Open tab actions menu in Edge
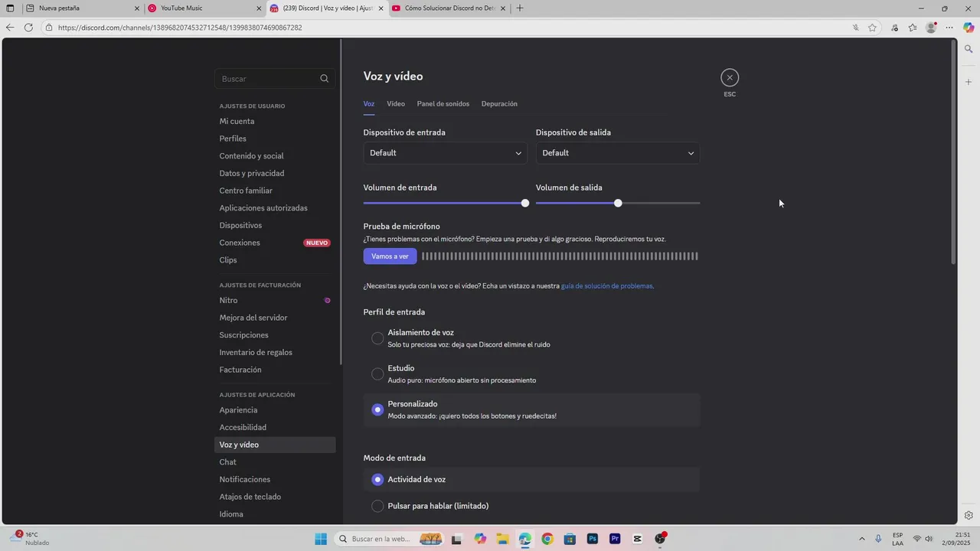 (10, 8)
